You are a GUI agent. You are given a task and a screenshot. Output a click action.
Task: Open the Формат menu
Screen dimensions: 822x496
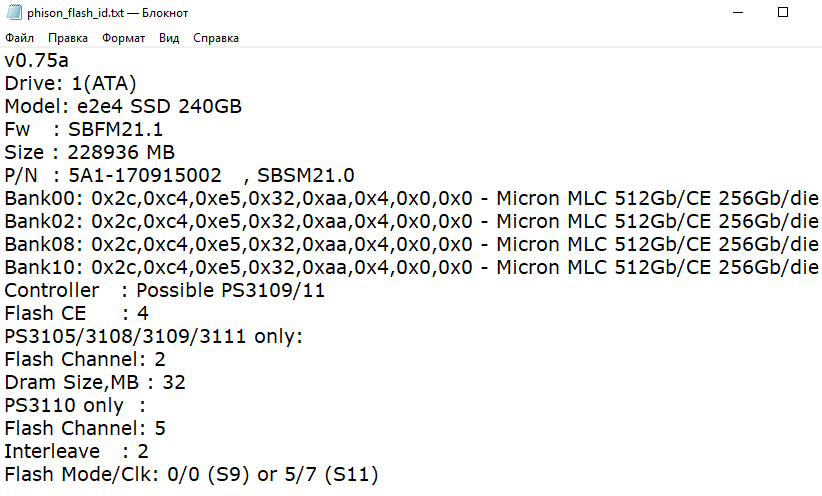[123, 38]
